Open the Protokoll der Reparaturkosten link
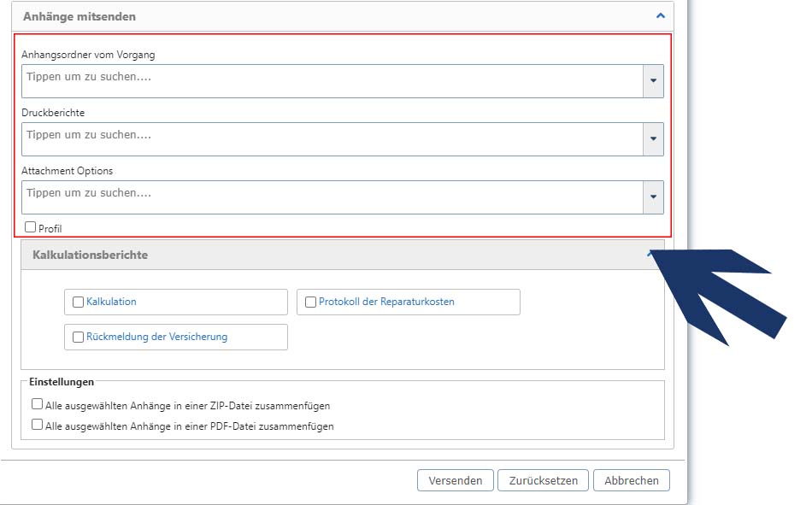812x505 pixels. (x=386, y=302)
